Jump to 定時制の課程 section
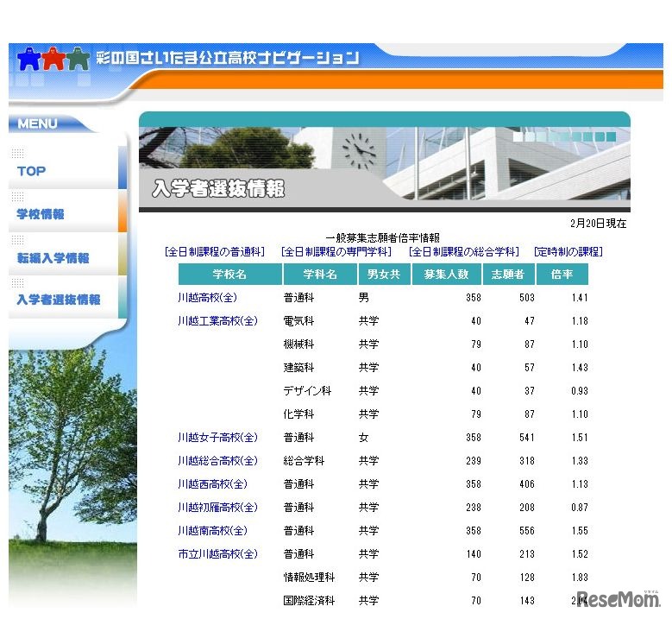672x619 pixels. point(568,252)
